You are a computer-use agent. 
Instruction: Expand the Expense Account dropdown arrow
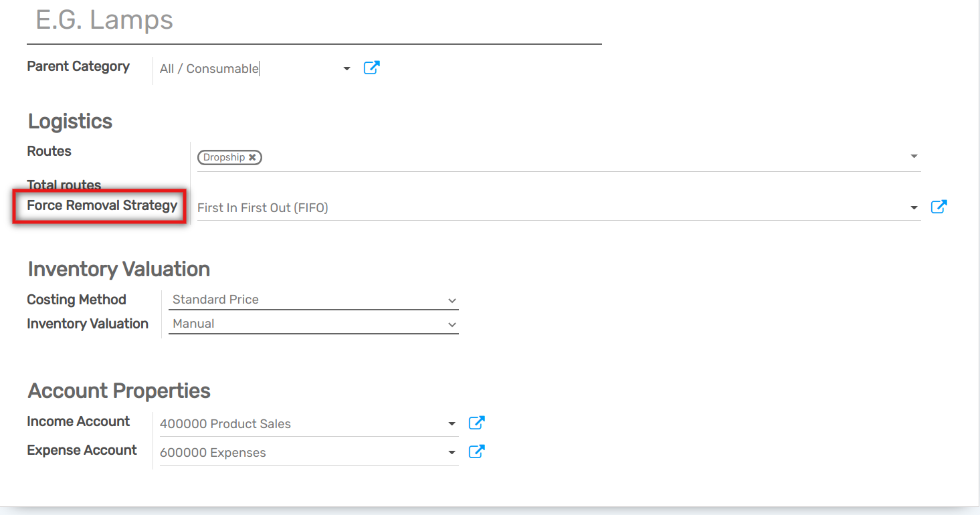click(452, 453)
